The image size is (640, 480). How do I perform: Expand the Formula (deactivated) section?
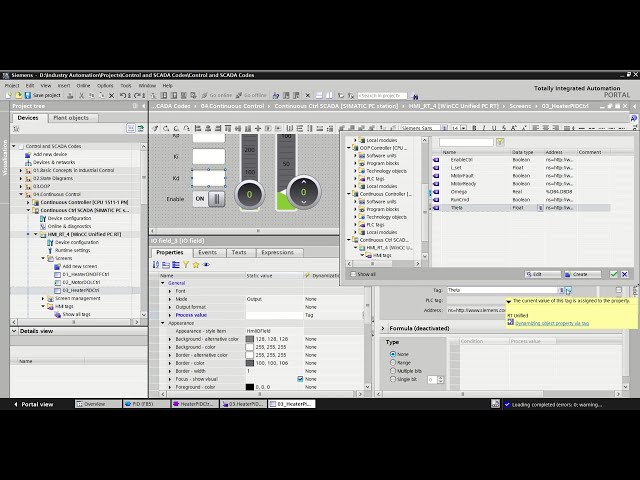click(383, 328)
